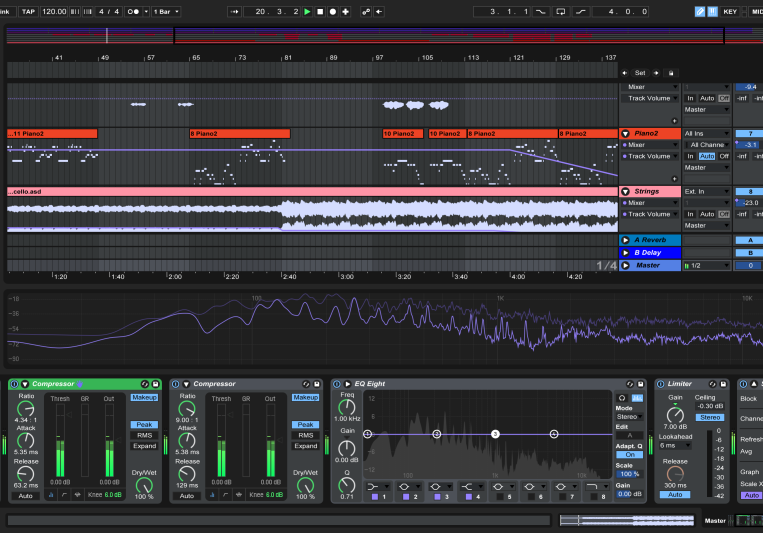
Task: Toggle the arrangement Loop switch
Action: [561, 12]
